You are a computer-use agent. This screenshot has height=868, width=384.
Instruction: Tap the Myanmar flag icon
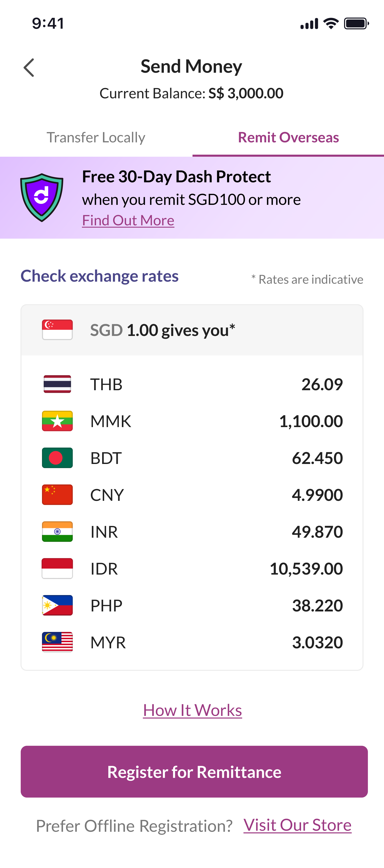point(57,421)
